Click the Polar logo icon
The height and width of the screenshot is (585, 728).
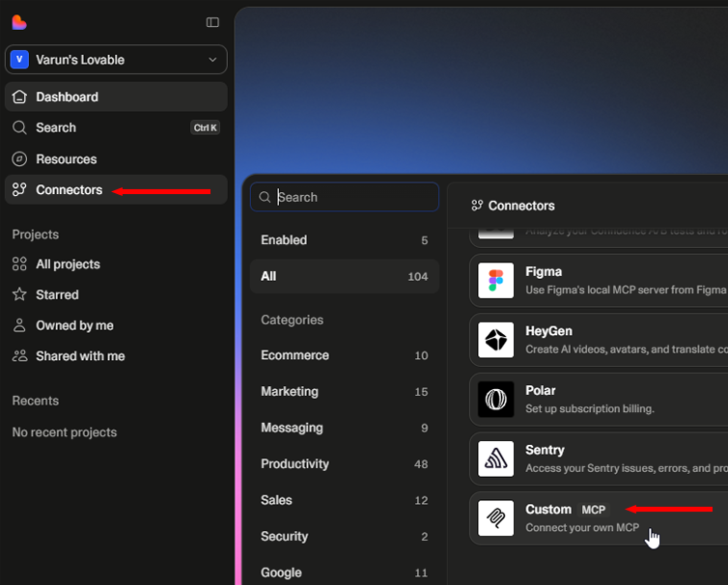pos(496,400)
